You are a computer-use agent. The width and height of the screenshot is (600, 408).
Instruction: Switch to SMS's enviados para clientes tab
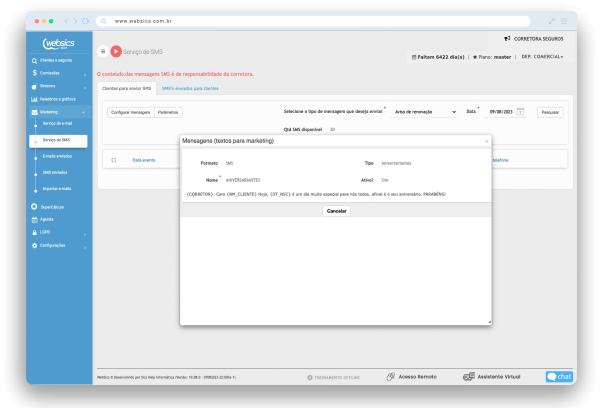pyautogui.click(x=190, y=88)
